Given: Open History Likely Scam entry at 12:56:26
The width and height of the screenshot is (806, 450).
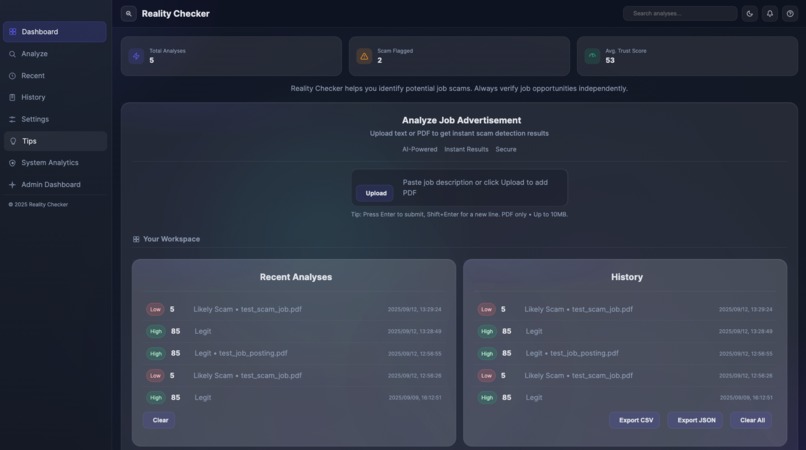Looking at the screenshot, I should coord(625,375).
